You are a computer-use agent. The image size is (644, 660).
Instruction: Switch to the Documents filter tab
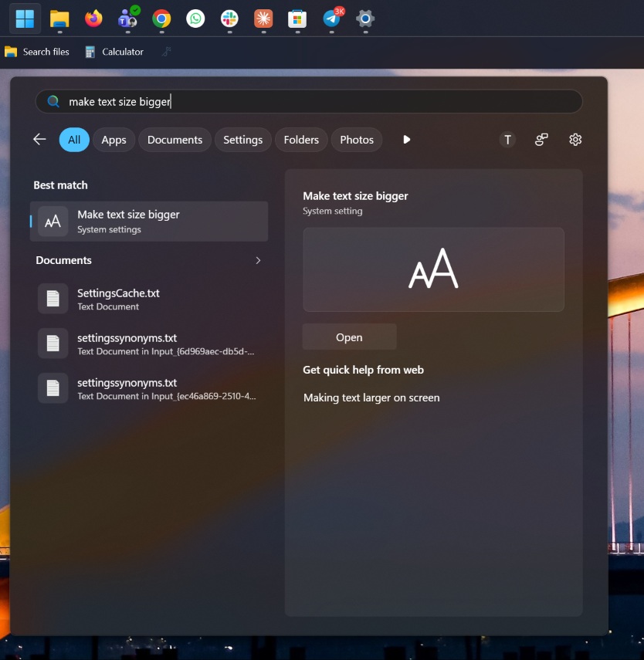coord(175,140)
